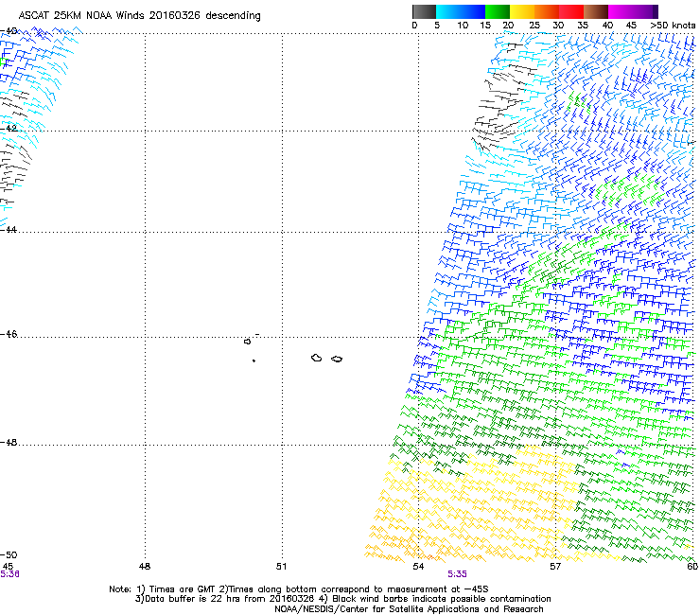700x615 pixels.
Task: Click the '20' label under the color scale
Action: pyautogui.click(x=509, y=26)
